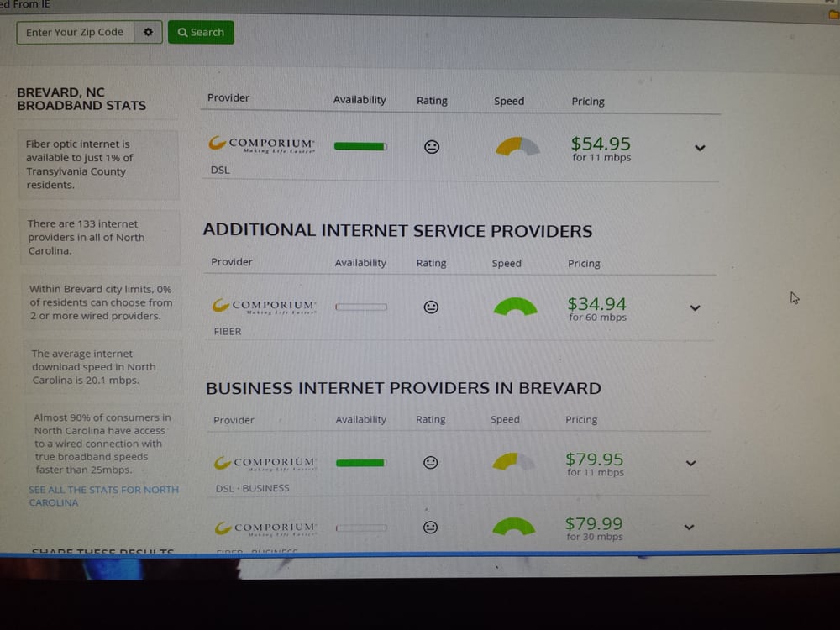
Task: Expand the $54.95 Comporium DSL row
Action: [700, 148]
